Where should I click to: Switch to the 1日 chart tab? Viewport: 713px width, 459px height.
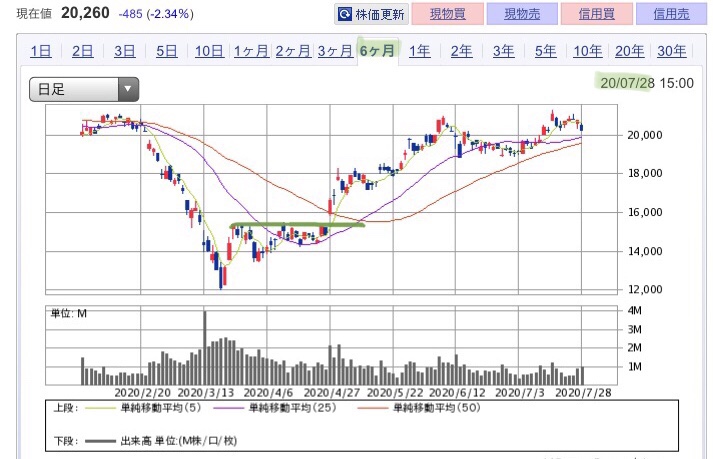point(41,51)
